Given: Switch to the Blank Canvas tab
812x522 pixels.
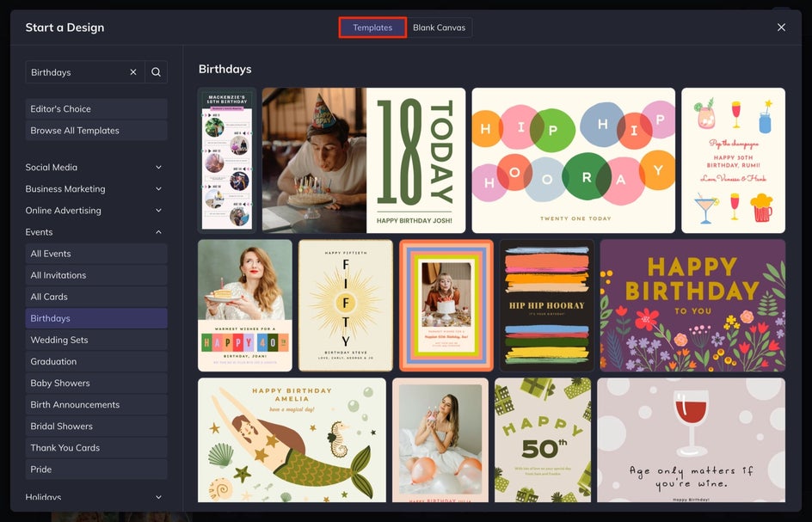Looking at the screenshot, I should pyautogui.click(x=439, y=28).
